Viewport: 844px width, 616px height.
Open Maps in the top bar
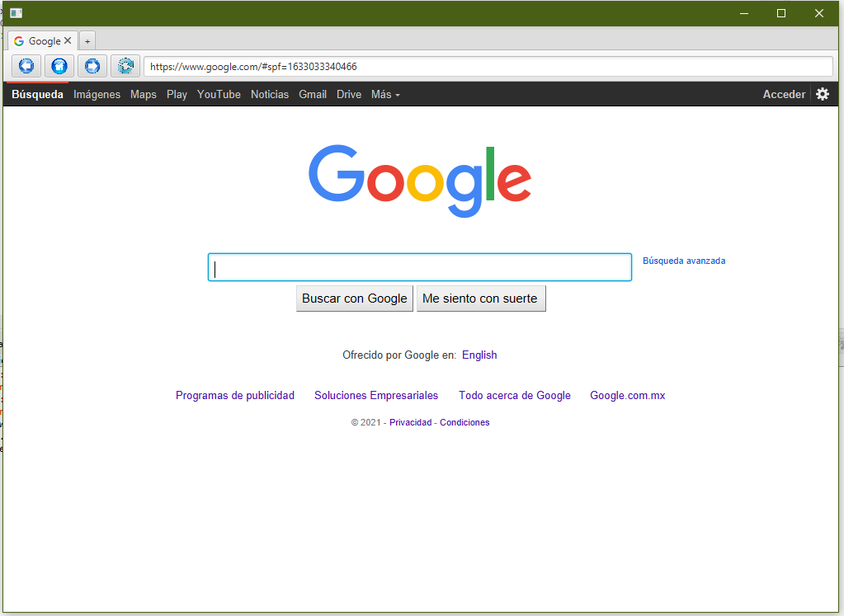(x=144, y=94)
